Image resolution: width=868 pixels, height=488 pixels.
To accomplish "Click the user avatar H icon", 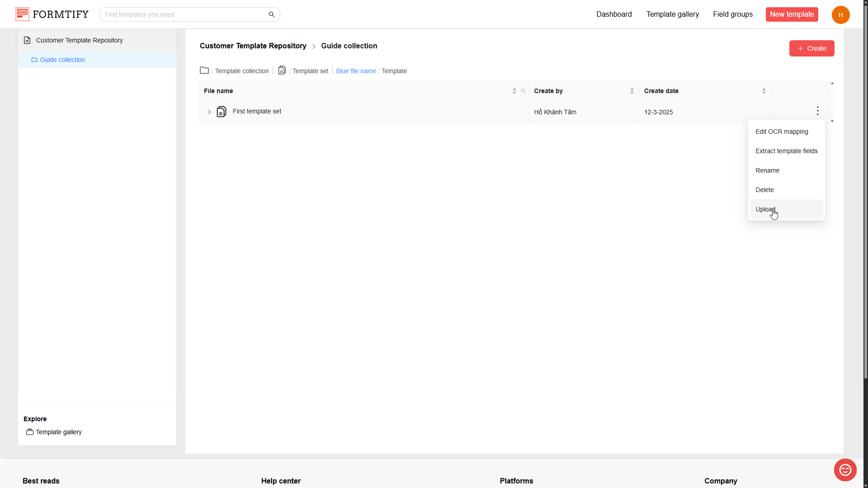I will click(840, 15).
